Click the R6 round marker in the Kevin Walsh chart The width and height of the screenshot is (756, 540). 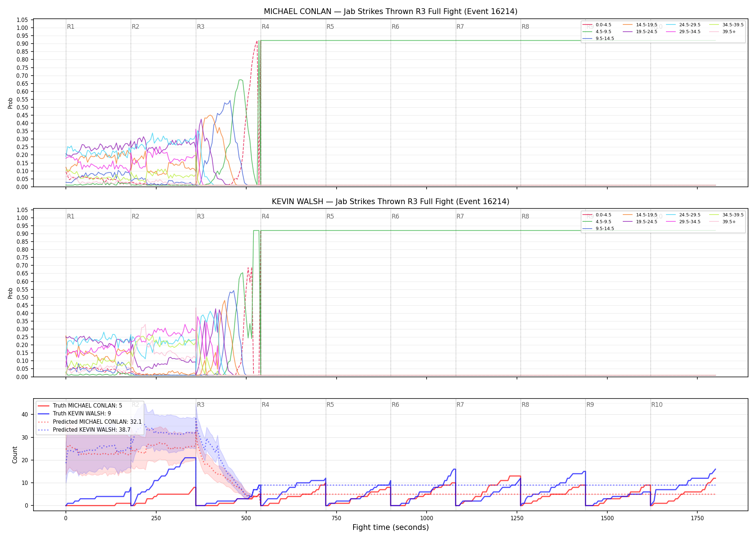tap(395, 216)
